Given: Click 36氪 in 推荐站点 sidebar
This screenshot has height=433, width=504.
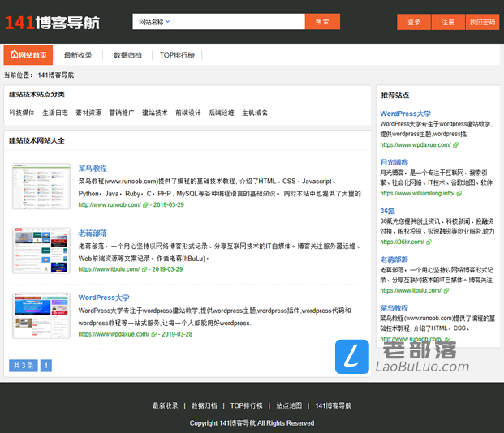Looking at the screenshot, I should [387, 211].
